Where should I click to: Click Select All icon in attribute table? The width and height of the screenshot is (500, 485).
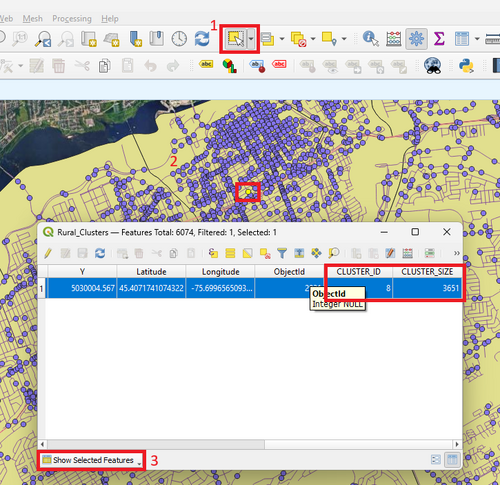pos(230,253)
